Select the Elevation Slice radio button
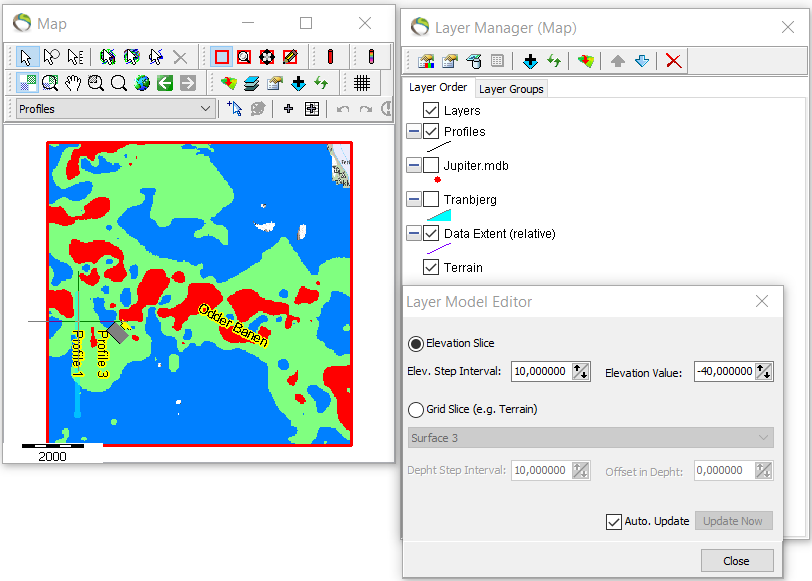 (415, 343)
